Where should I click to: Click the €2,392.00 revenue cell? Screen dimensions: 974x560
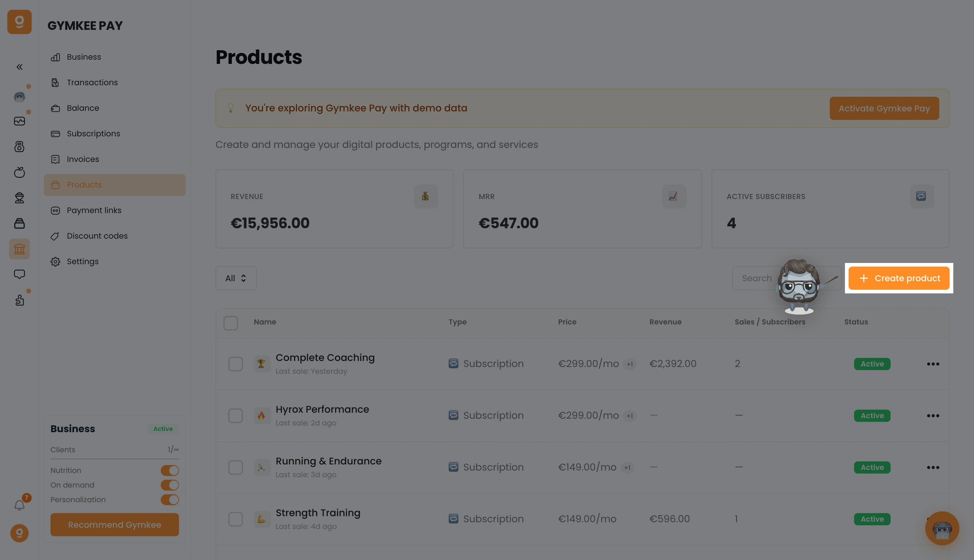(x=672, y=364)
